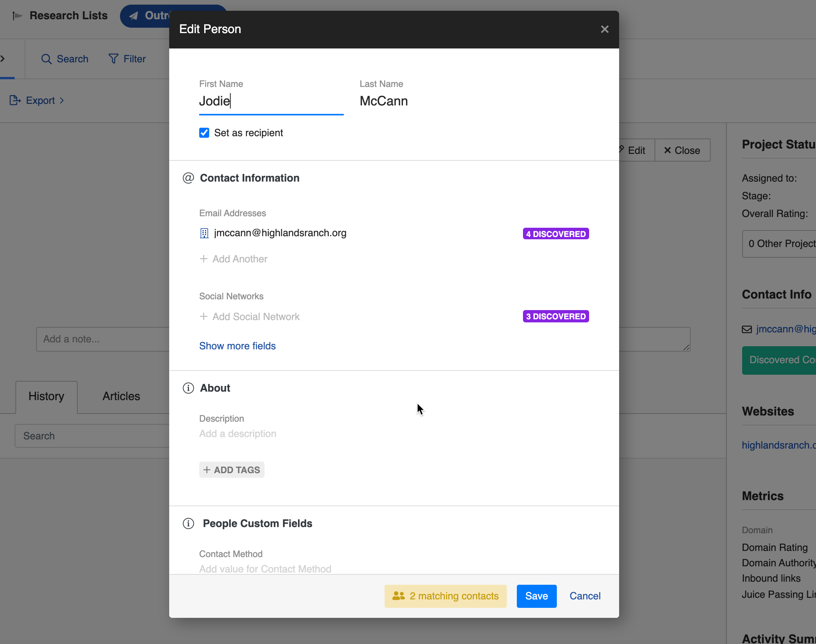The width and height of the screenshot is (816, 644).
Task: Open the 2 matching contacts notice
Action: pos(445,596)
